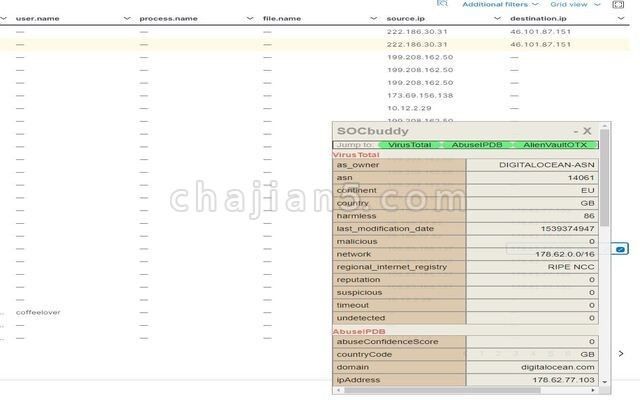Open the Grid view dropdown
640x400 pixels.
[x=574, y=5]
